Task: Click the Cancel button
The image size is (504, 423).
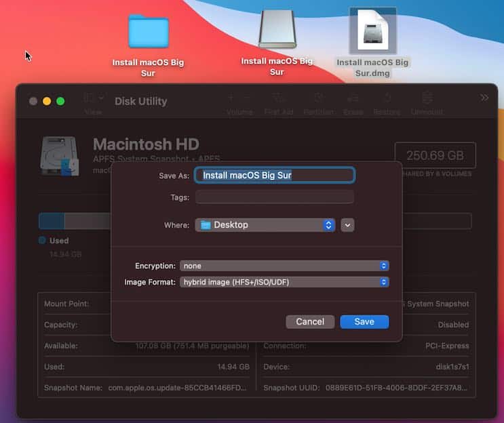Action: [x=310, y=322]
